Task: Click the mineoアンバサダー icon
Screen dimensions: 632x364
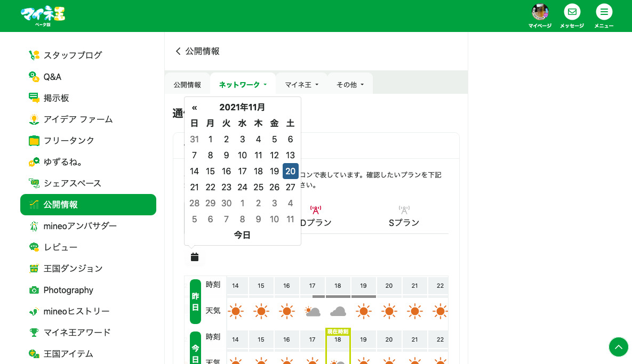Action: coord(34,226)
